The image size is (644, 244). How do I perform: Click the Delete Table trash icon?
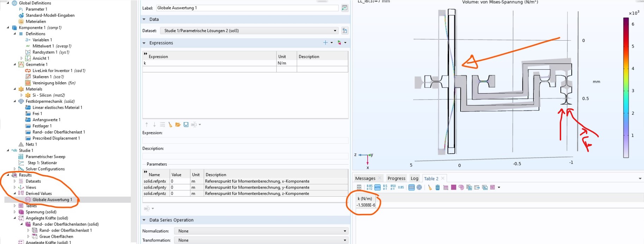437,188
